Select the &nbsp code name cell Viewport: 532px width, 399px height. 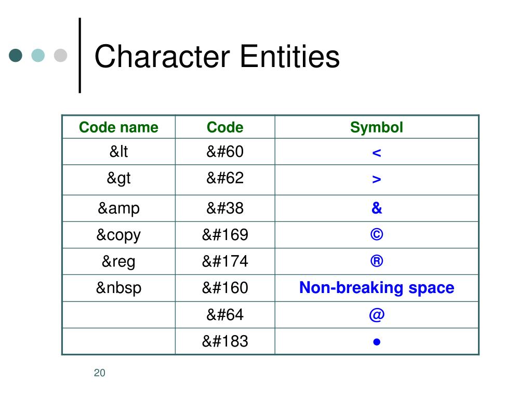(x=119, y=288)
